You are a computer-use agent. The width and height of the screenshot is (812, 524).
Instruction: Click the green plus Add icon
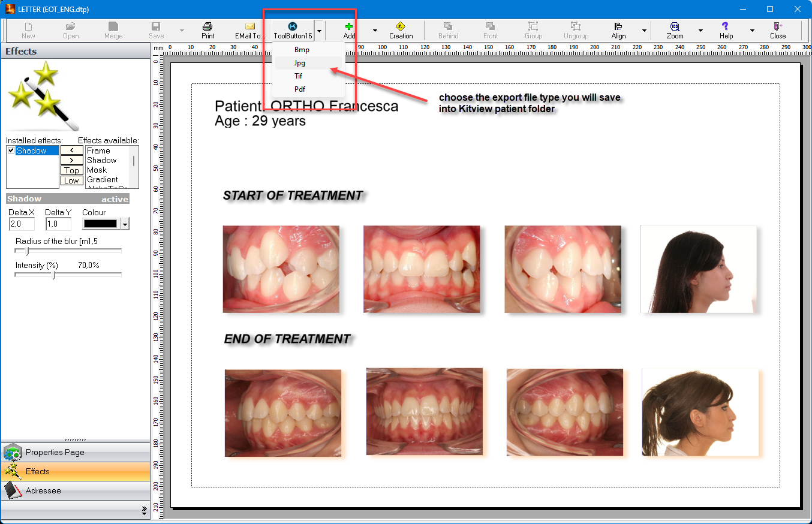[x=349, y=26]
